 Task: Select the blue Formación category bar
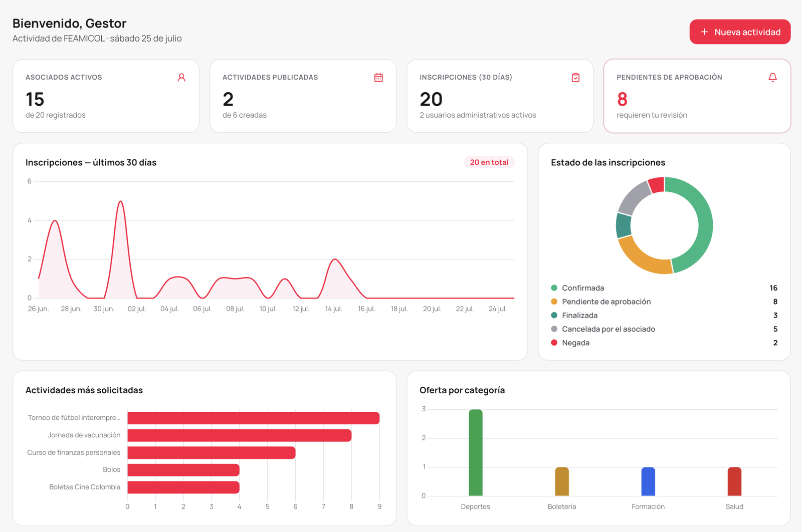point(648,481)
